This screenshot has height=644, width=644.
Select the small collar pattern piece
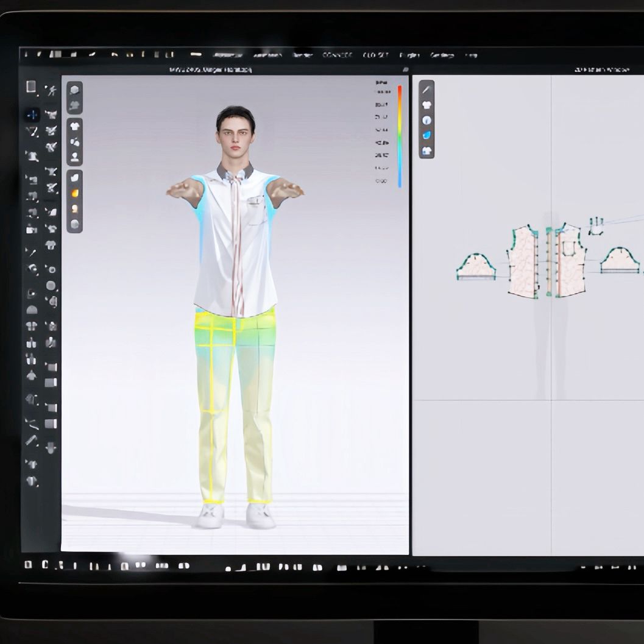pos(596,226)
